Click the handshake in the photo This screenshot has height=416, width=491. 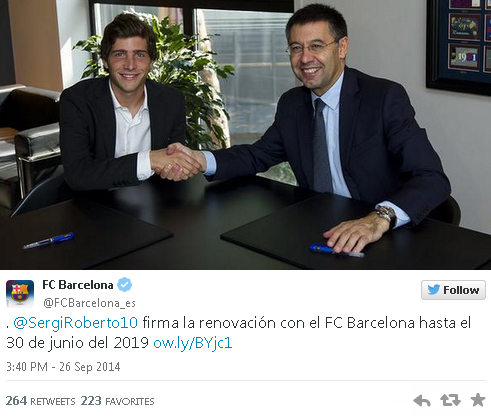[177, 162]
